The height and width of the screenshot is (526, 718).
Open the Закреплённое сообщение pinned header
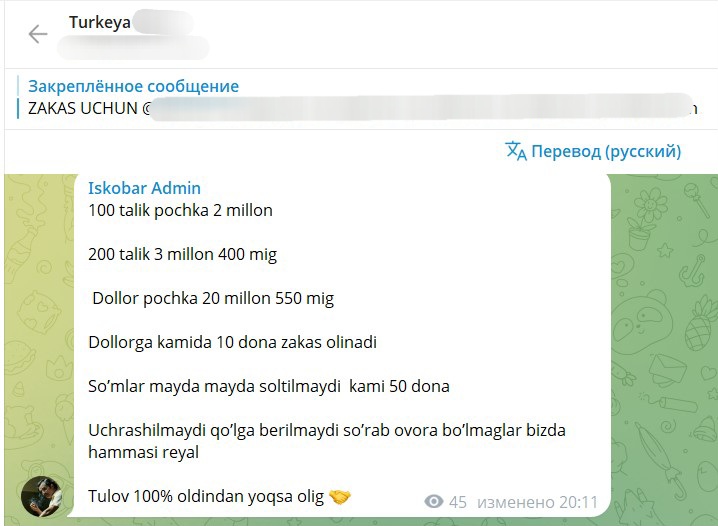point(133,86)
